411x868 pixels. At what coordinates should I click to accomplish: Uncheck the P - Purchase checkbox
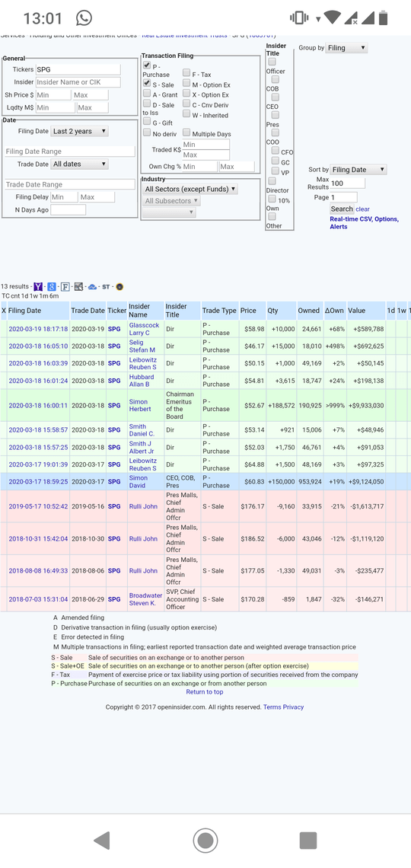point(147,65)
